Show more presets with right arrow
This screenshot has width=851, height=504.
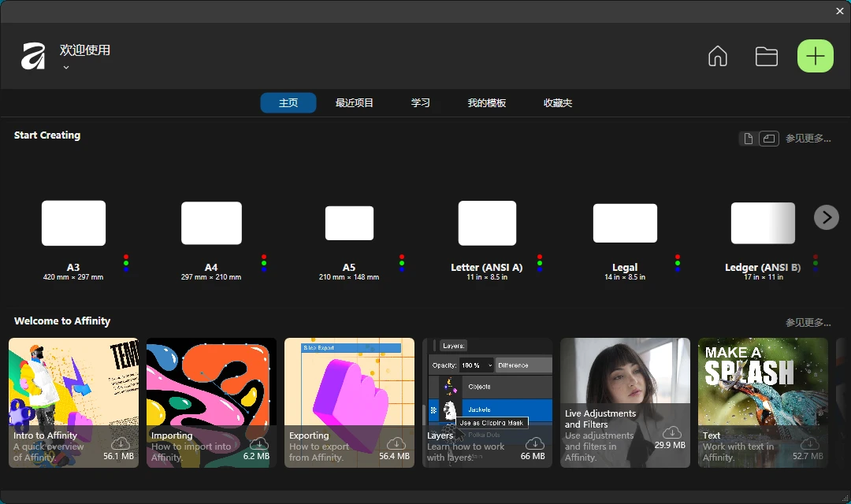(x=826, y=217)
